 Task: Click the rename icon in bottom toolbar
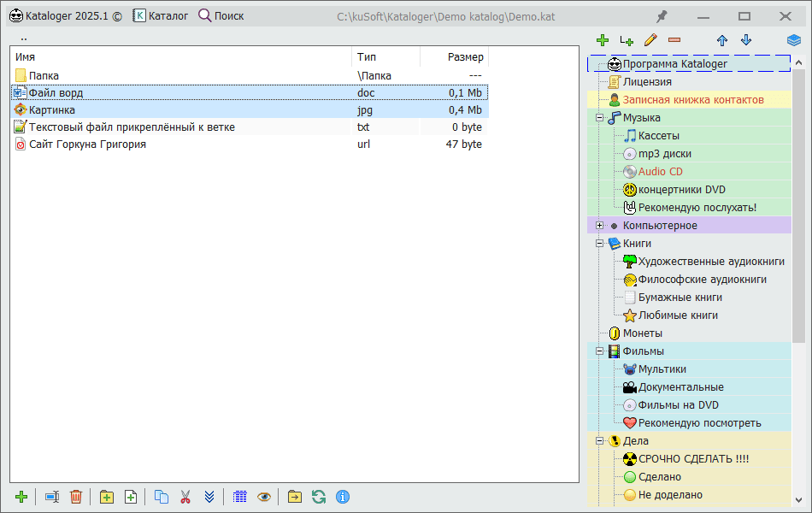click(52, 497)
